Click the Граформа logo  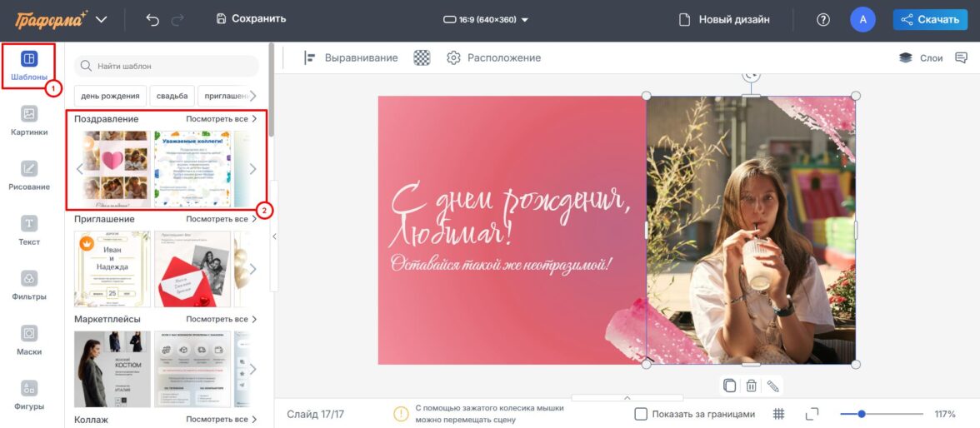coord(52,19)
